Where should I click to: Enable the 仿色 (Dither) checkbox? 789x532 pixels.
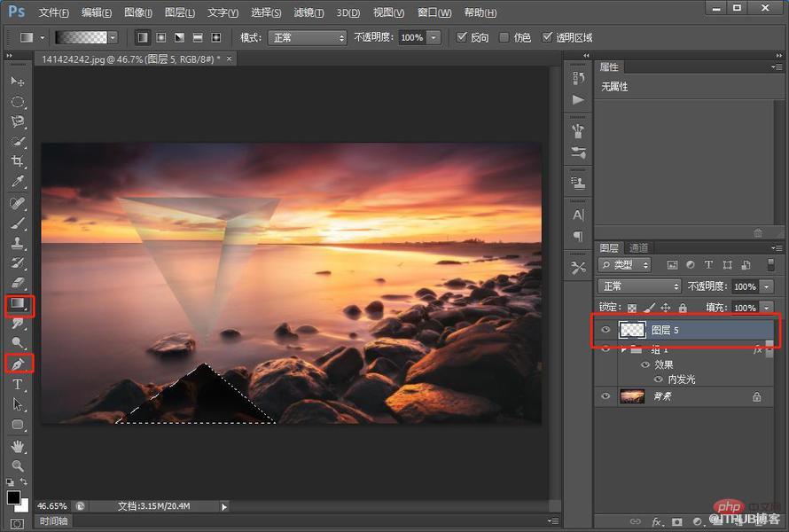point(504,36)
